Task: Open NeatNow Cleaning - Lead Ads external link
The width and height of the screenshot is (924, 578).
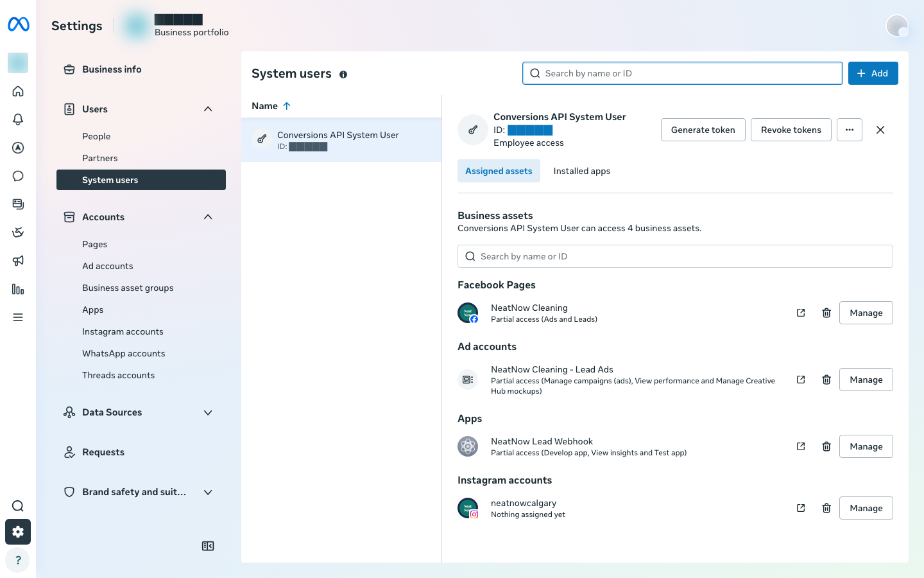Action: [801, 380]
